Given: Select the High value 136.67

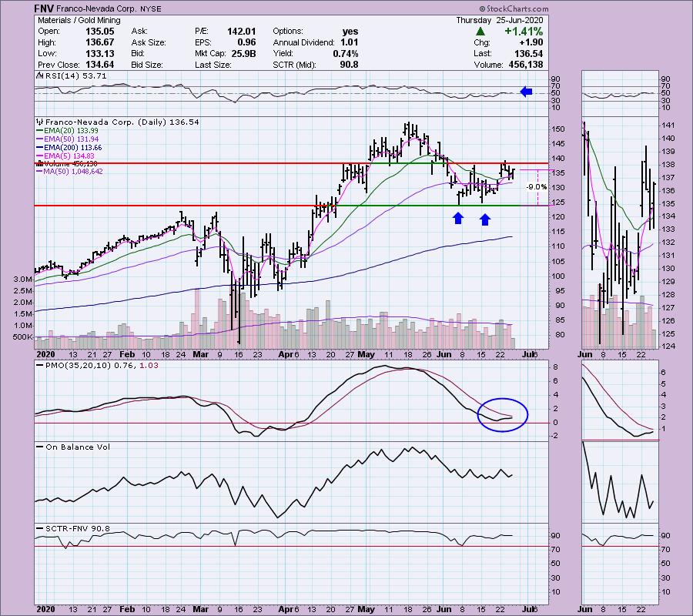Looking at the screenshot, I should [x=99, y=42].
